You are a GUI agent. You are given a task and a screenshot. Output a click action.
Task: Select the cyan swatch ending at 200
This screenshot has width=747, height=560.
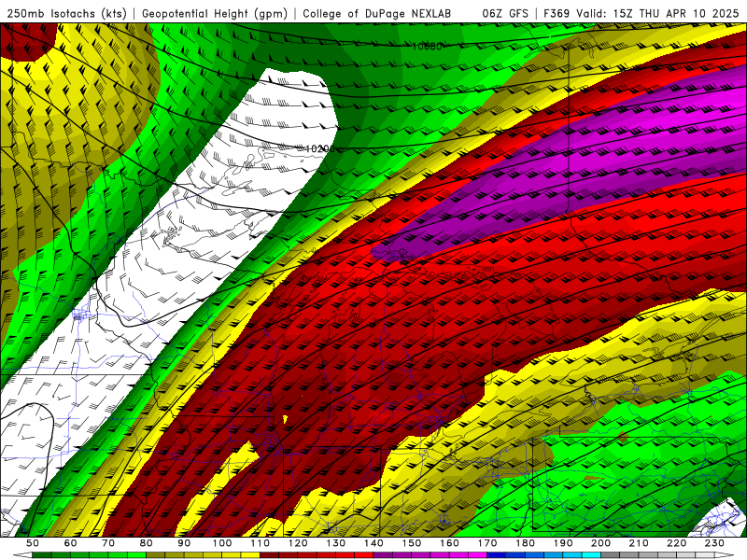pyautogui.click(x=591, y=555)
